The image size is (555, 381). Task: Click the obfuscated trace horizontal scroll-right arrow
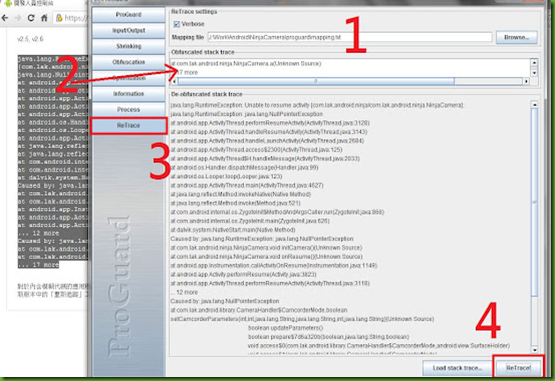pyautogui.click(x=526, y=81)
